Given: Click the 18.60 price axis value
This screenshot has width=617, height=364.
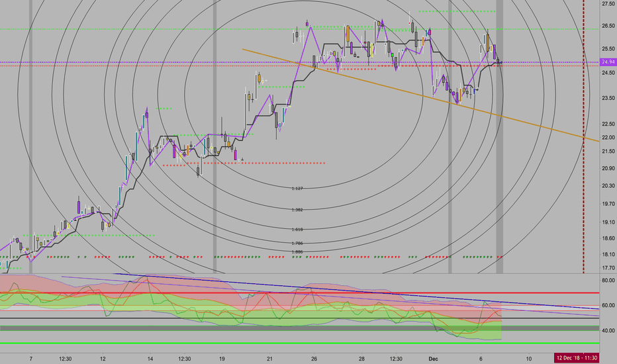Looking at the screenshot, I should click(608, 238).
